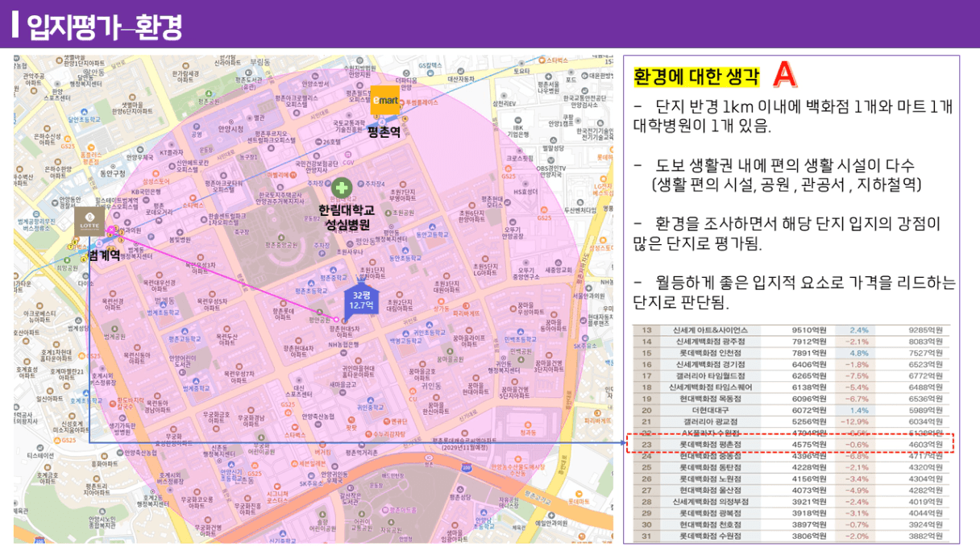
Task: Click the Lotte department store logo
Action: (89, 222)
